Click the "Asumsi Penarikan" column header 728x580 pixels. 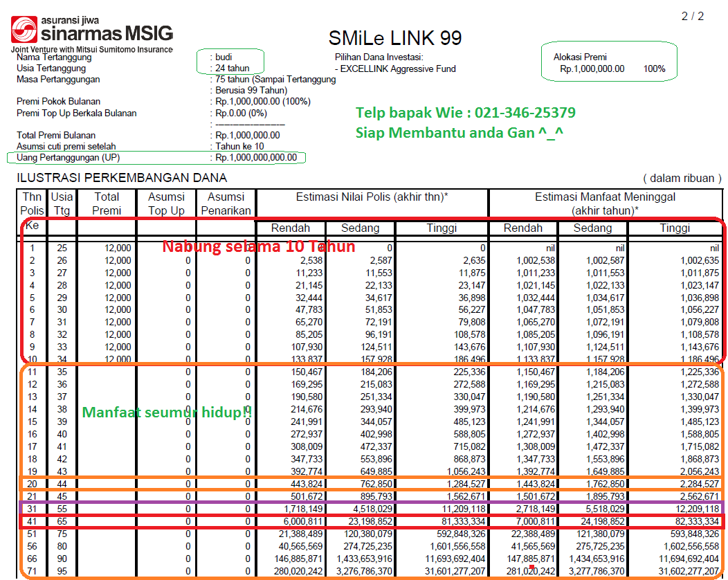pos(226,204)
